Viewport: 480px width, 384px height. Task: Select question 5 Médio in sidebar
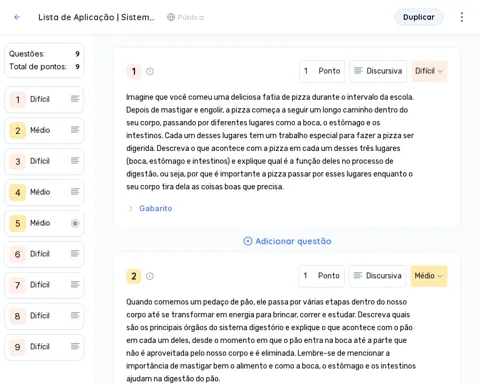point(44,223)
